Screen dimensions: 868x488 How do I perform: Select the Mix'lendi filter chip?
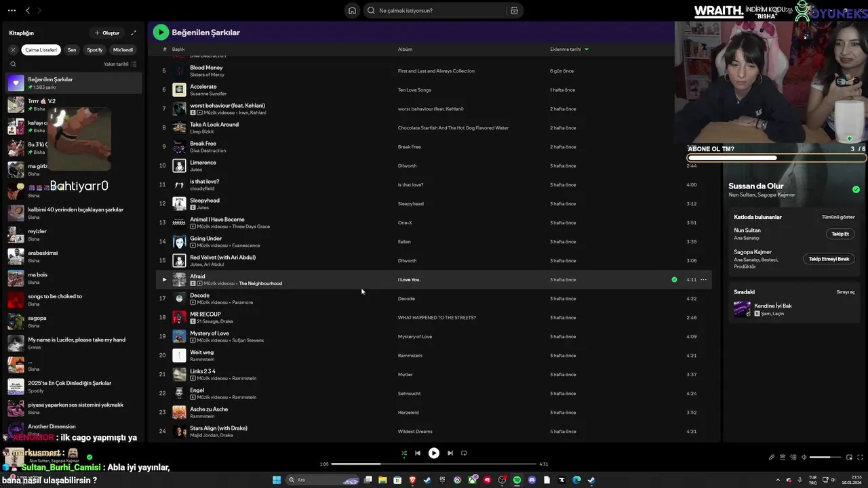click(123, 49)
